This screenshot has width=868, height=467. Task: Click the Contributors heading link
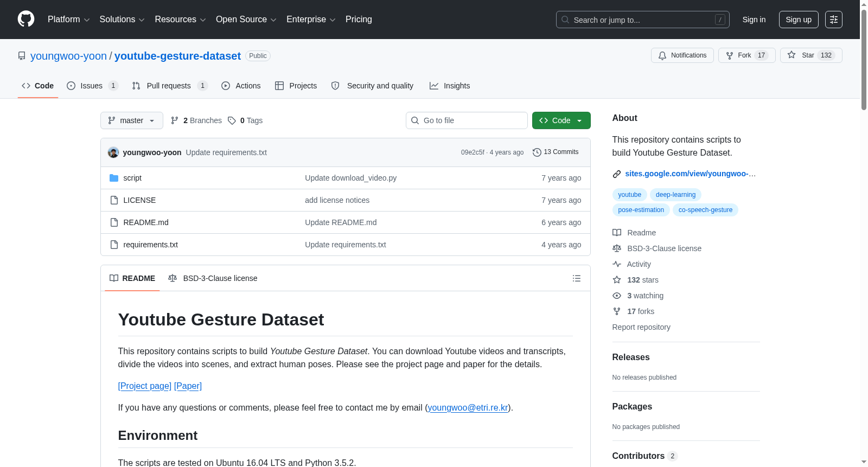pos(644,456)
